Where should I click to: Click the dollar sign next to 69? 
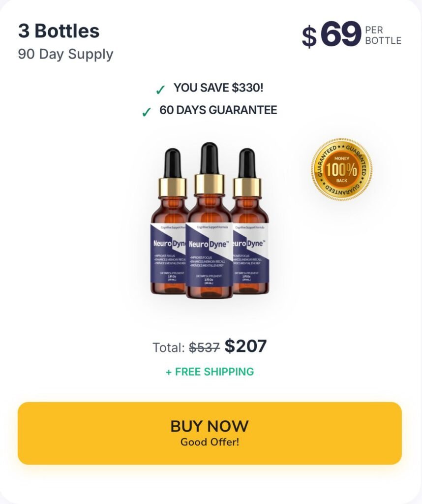pos(309,37)
